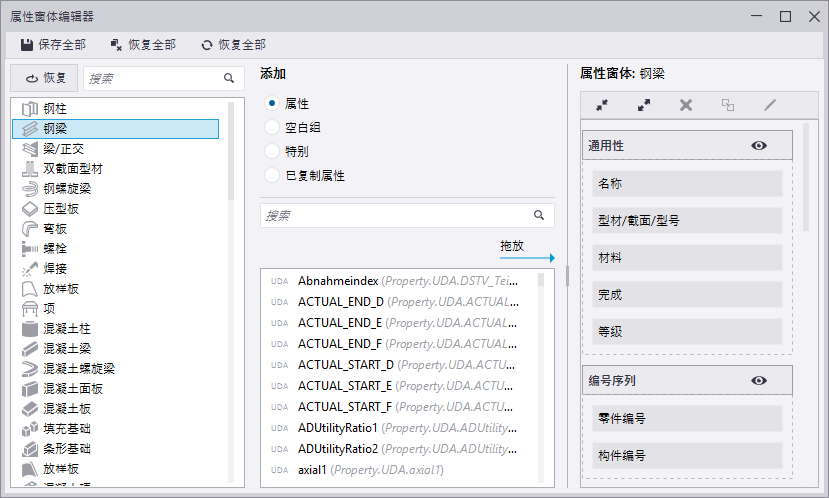The height and width of the screenshot is (498, 829).
Task: Select 项 in the object list
Action: (x=115, y=309)
